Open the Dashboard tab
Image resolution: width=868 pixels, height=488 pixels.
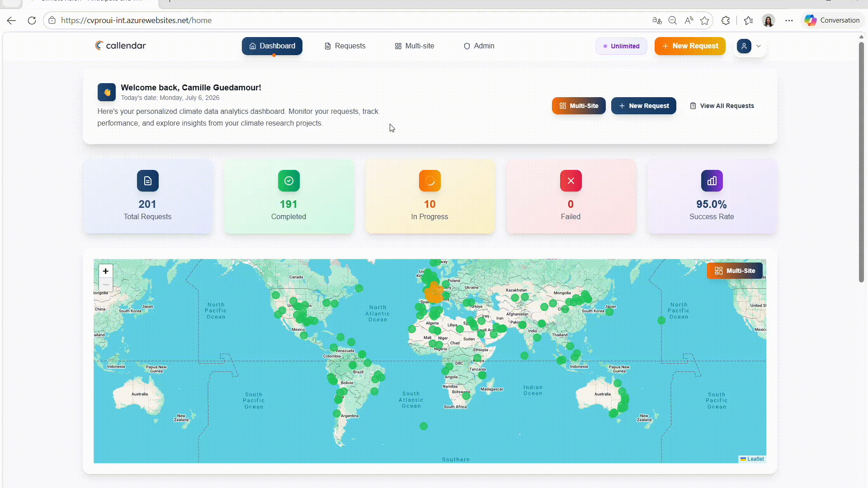click(272, 46)
